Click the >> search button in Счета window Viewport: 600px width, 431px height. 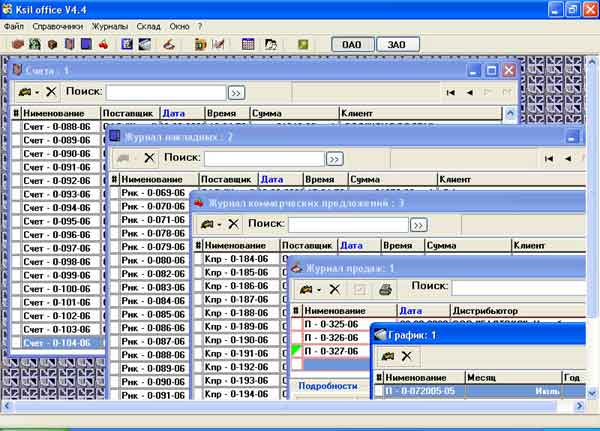click(x=237, y=92)
